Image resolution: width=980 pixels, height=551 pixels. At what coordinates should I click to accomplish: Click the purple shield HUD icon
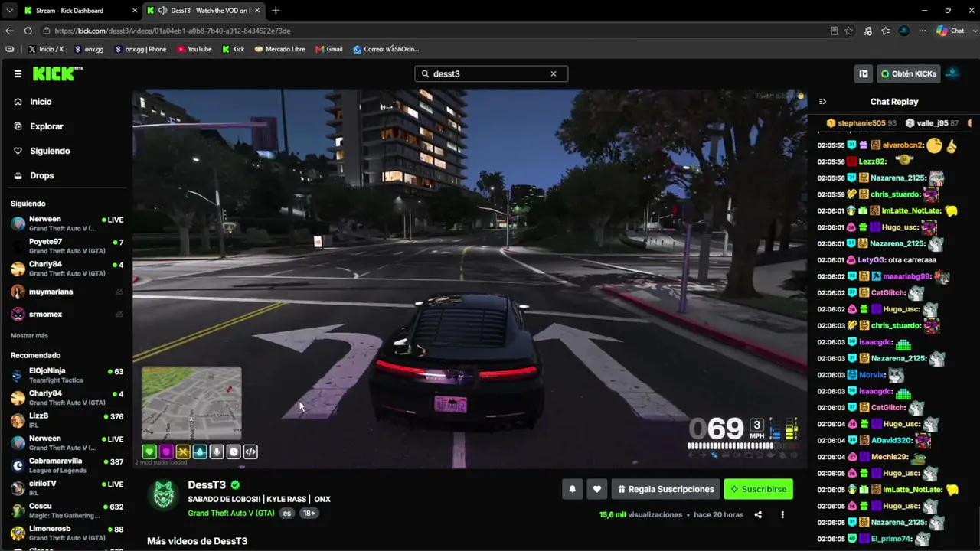tap(166, 452)
